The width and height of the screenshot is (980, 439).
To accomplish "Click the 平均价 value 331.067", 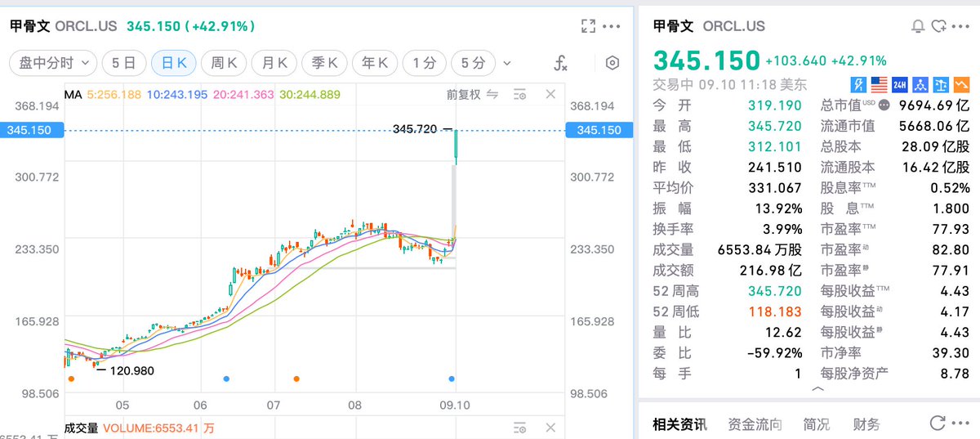I will [x=775, y=188].
